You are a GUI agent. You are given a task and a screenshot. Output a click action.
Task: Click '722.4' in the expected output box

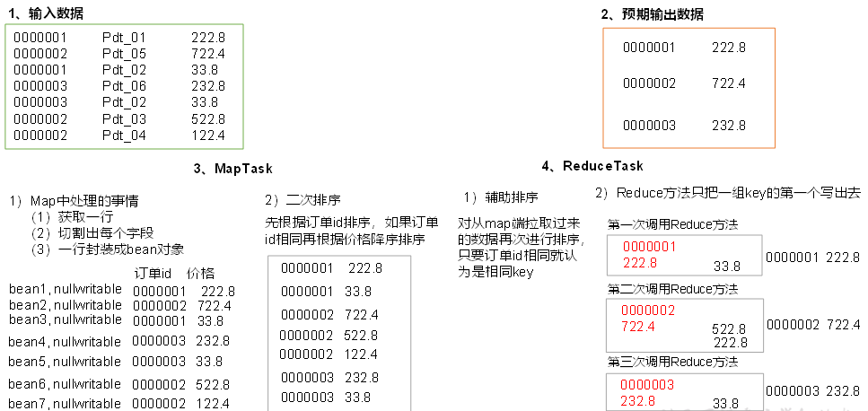(729, 83)
